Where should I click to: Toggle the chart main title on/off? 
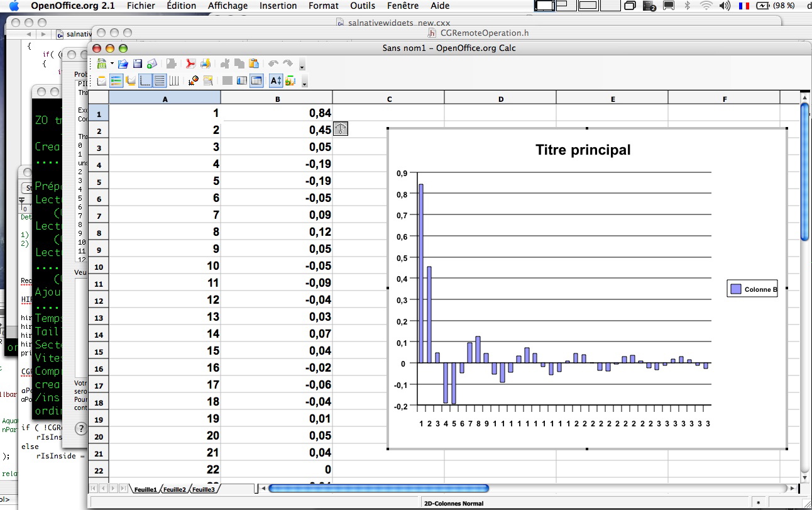[102, 80]
